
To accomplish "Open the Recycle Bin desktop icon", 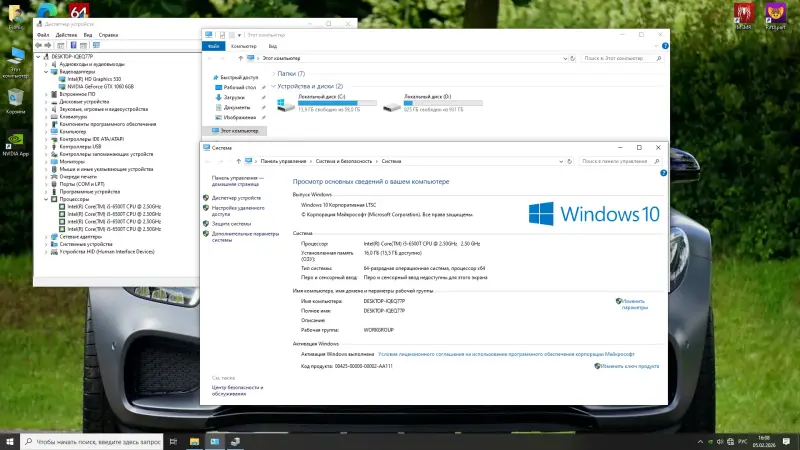I will pos(15,98).
